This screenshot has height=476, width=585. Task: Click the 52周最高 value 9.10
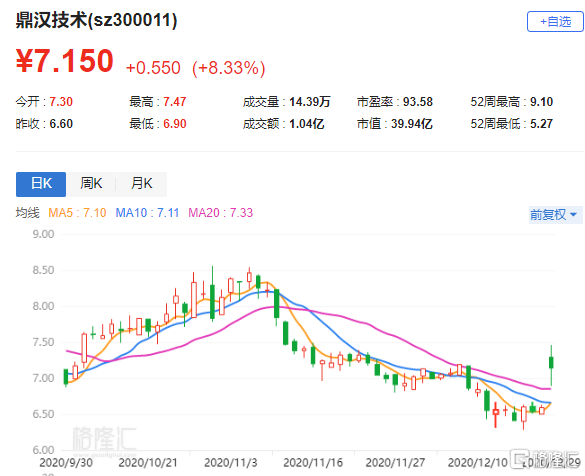pyautogui.click(x=541, y=101)
